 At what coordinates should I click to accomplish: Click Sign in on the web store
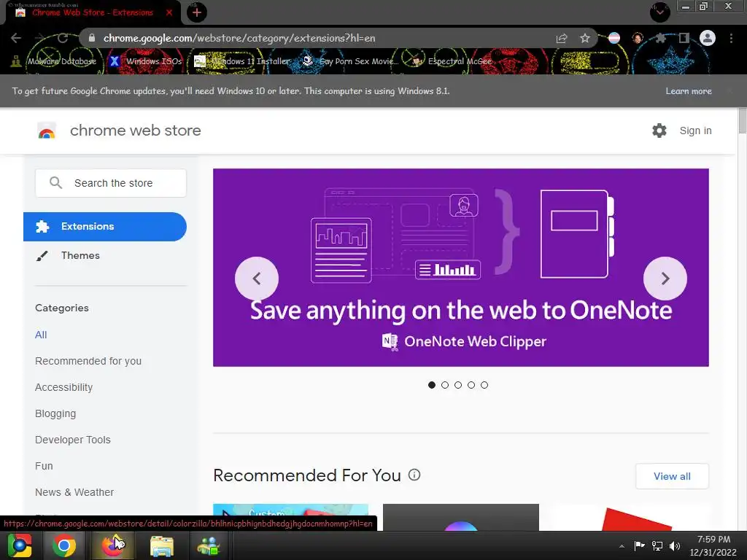pos(695,131)
